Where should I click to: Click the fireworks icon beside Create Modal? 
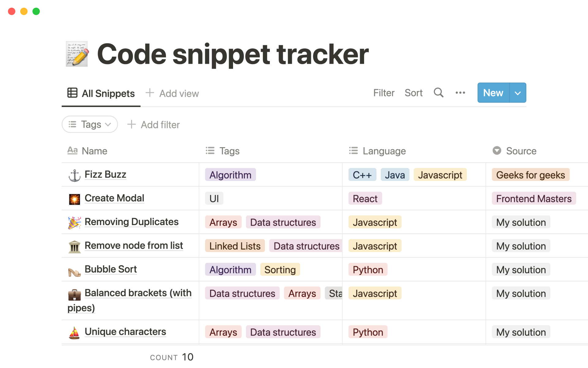pyautogui.click(x=74, y=199)
